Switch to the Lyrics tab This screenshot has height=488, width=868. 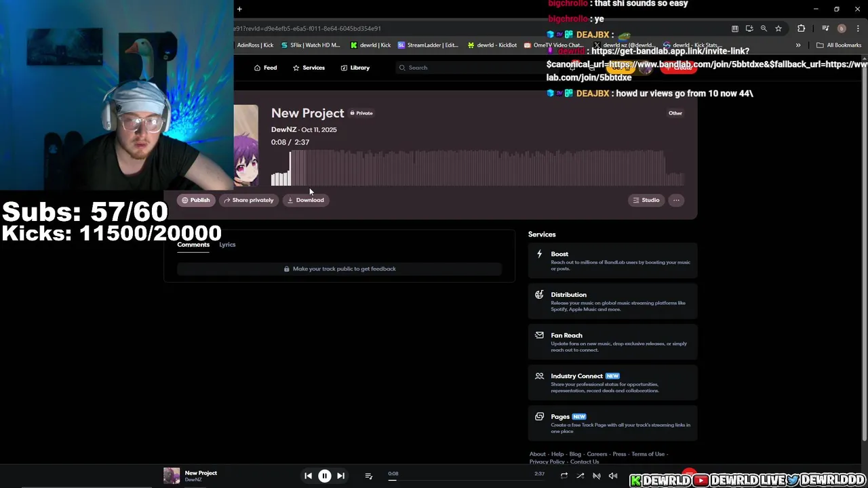pyautogui.click(x=227, y=245)
